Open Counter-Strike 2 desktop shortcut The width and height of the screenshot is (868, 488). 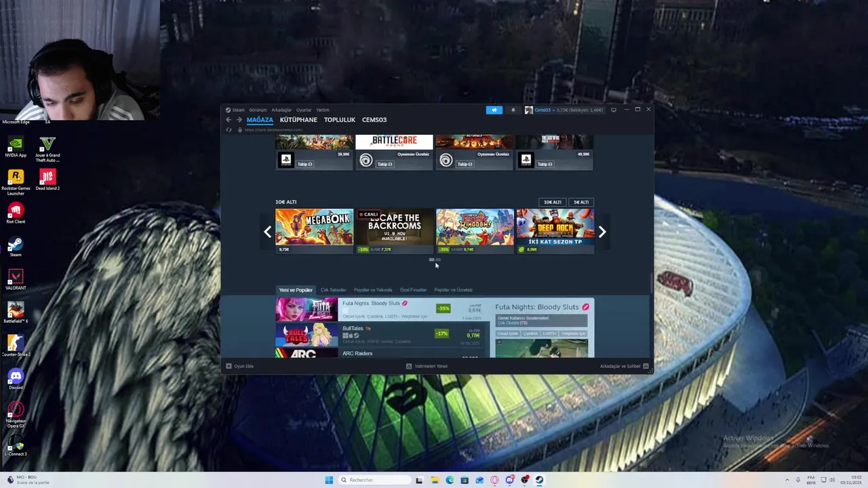pyautogui.click(x=16, y=346)
